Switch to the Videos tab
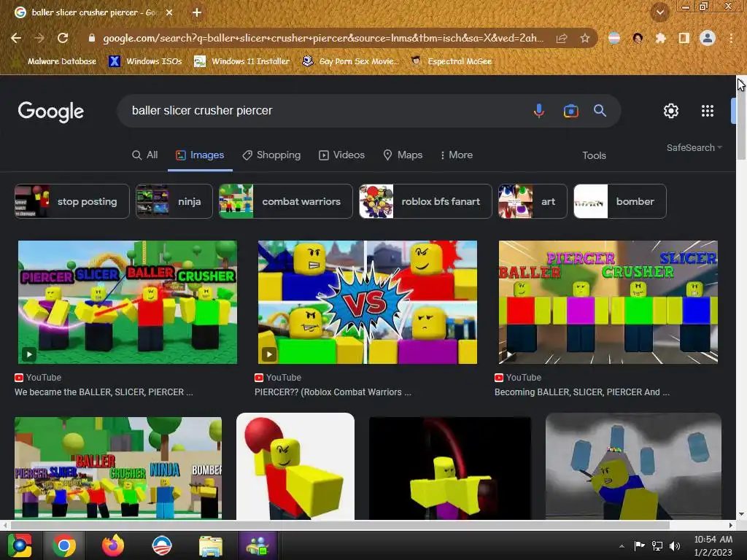747x560 pixels. pyautogui.click(x=341, y=155)
